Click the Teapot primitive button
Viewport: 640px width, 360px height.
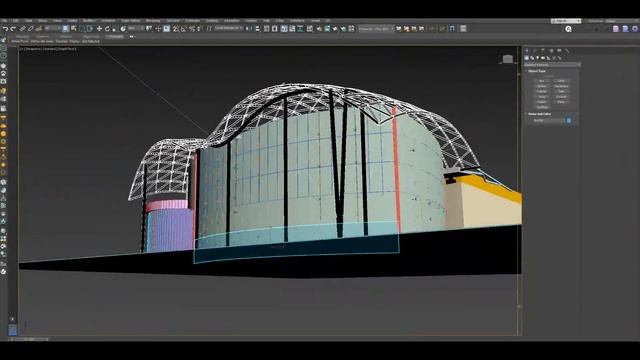542,102
